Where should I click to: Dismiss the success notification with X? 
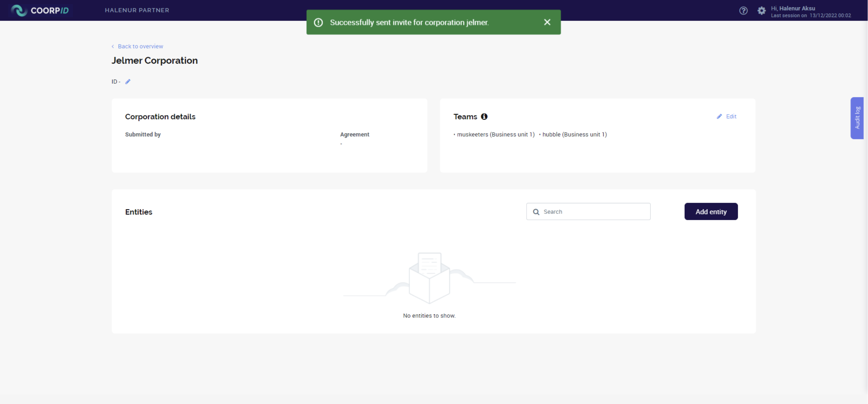pyautogui.click(x=547, y=22)
